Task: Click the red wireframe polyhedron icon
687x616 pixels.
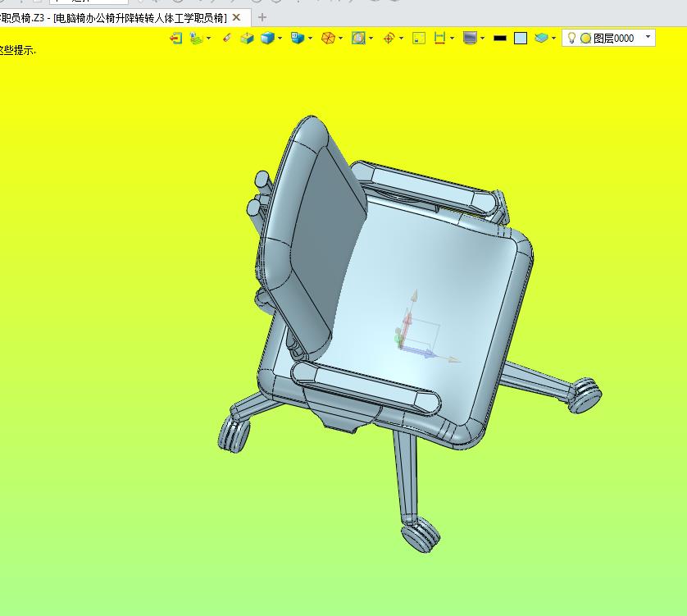Action: click(x=328, y=39)
